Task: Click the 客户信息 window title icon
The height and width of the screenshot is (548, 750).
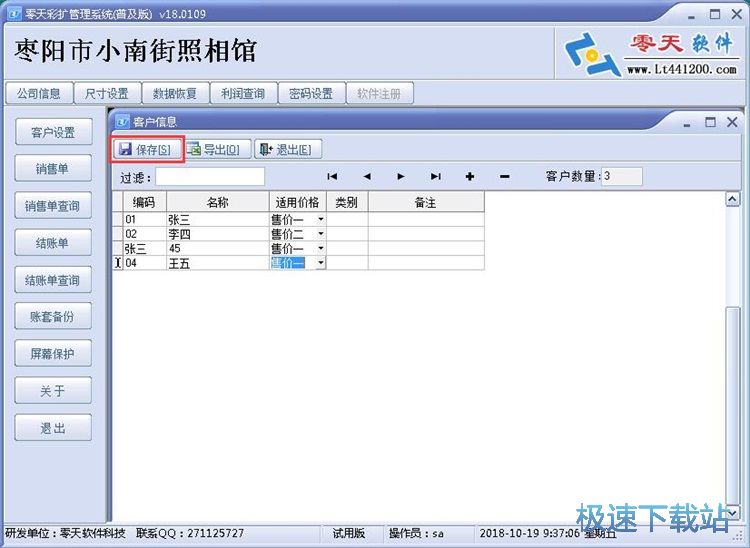Action: 122,121
